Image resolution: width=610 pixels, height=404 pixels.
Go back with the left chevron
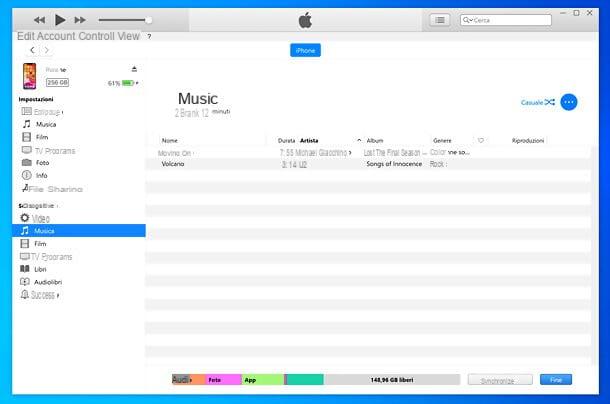pyautogui.click(x=33, y=50)
